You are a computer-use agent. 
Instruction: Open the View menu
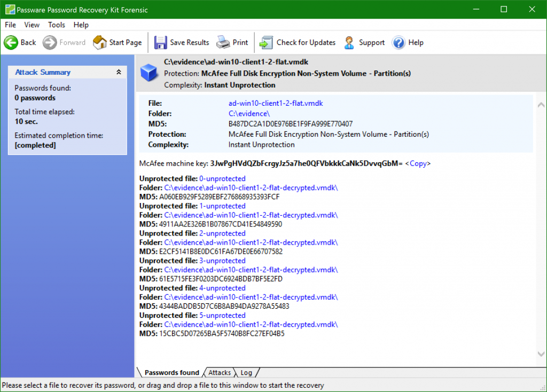(32, 25)
